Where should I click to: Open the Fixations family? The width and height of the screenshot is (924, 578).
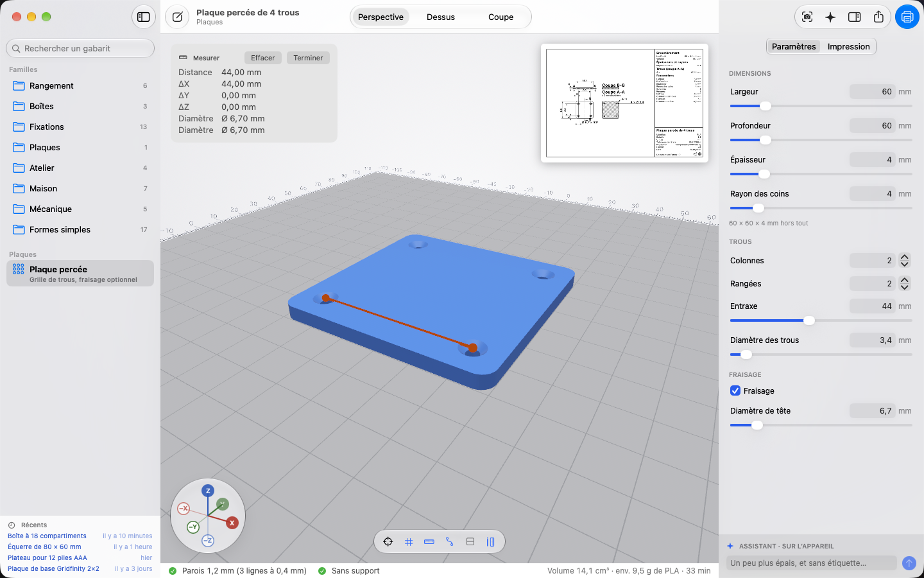pos(80,127)
